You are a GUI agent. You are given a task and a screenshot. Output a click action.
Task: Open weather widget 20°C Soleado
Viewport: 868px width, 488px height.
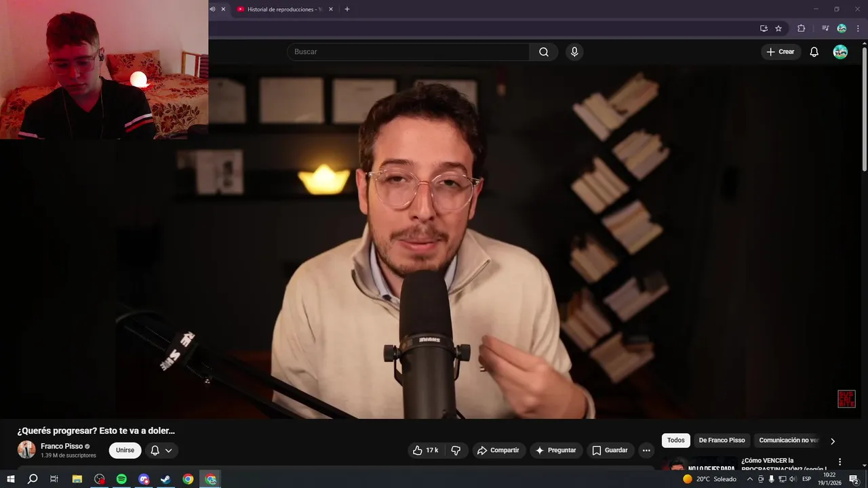710,479
